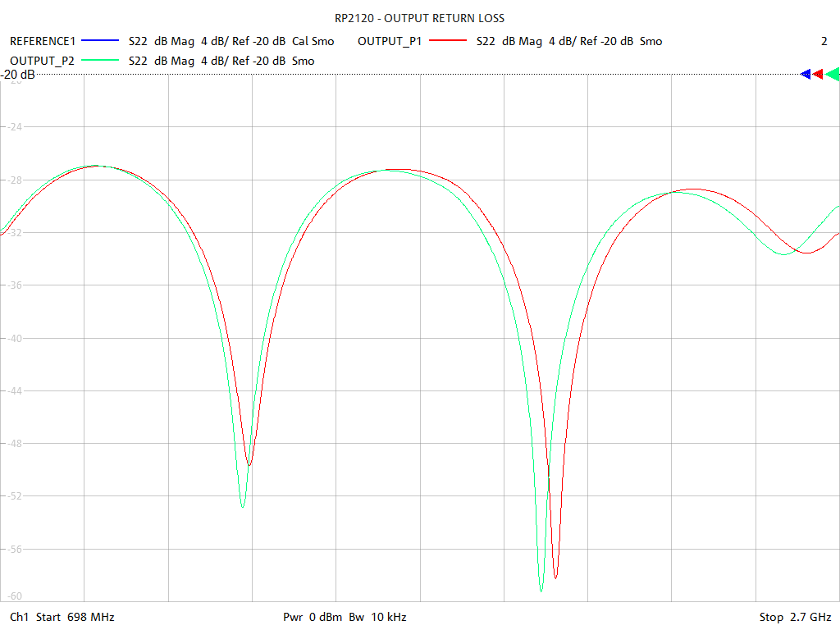Select the red OUTPUT_P1 trace arrow marker
840x630 pixels.
click(x=818, y=74)
